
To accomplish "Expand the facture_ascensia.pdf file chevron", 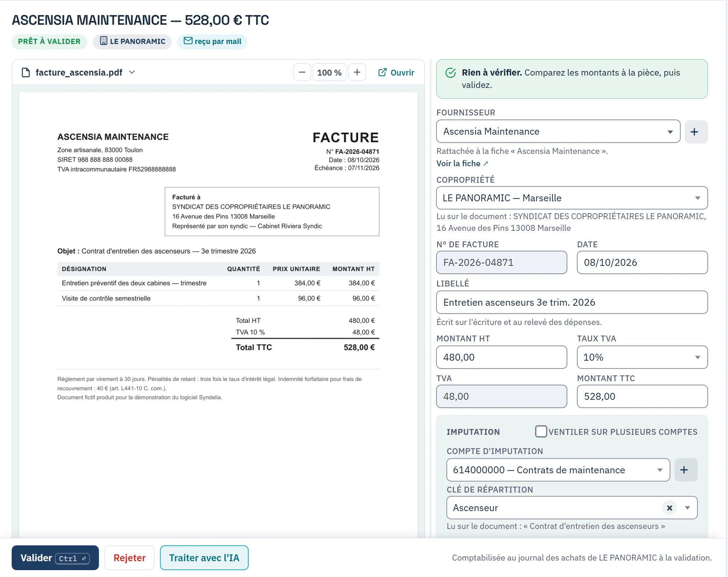I will click(x=132, y=72).
